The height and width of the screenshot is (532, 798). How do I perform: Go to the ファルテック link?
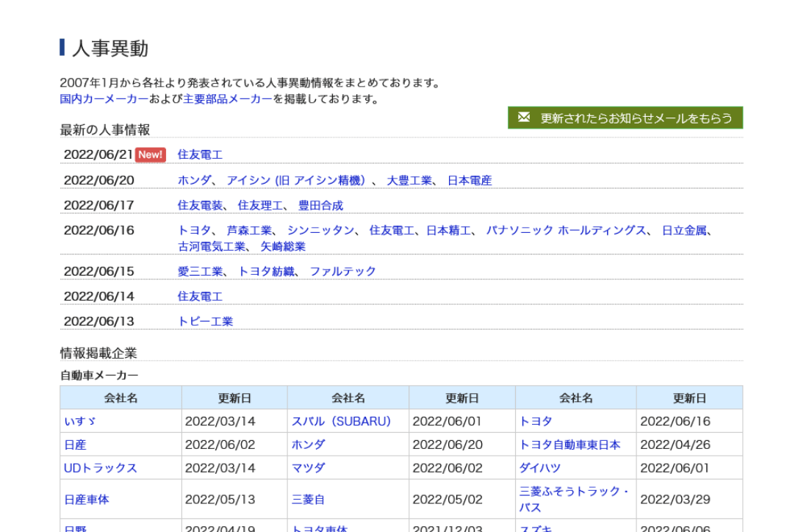point(342,271)
